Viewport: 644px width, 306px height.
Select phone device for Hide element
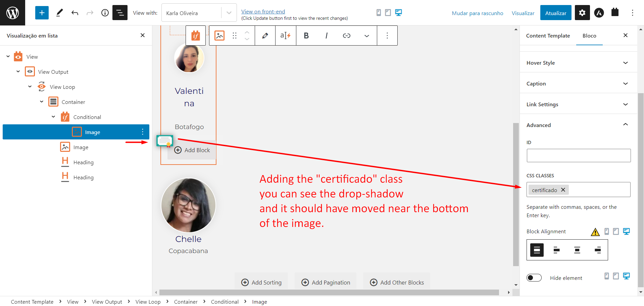[x=607, y=276]
